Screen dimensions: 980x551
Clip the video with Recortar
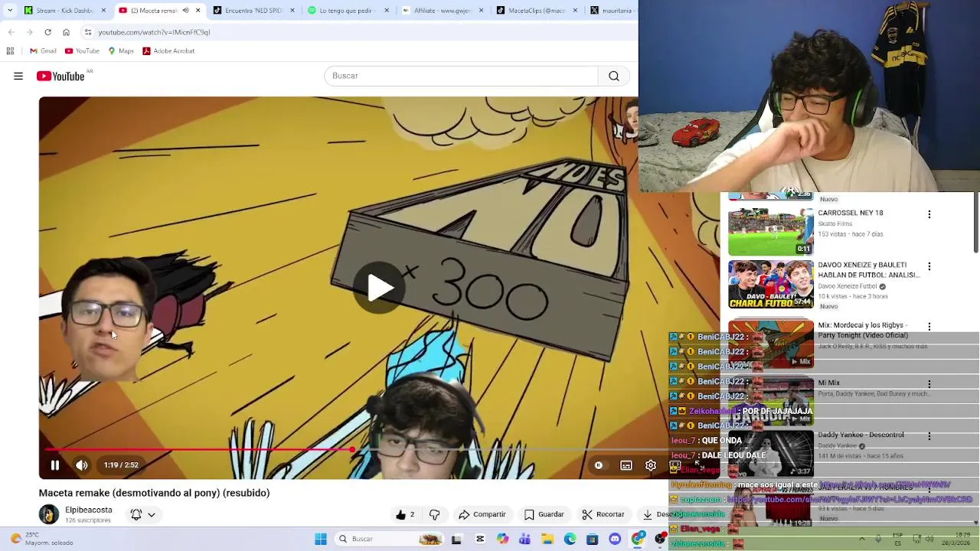pyautogui.click(x=603, y=515)
